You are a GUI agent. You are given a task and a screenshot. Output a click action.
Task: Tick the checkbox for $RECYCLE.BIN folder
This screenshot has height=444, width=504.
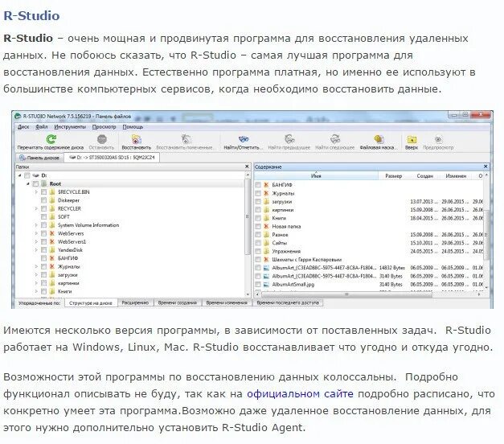pos(43,192)
